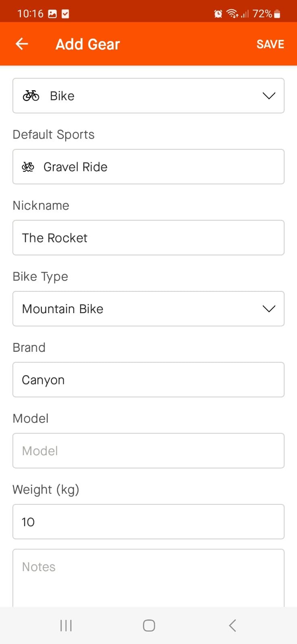Tap the picture notification icon in status bar

[52, 14]
